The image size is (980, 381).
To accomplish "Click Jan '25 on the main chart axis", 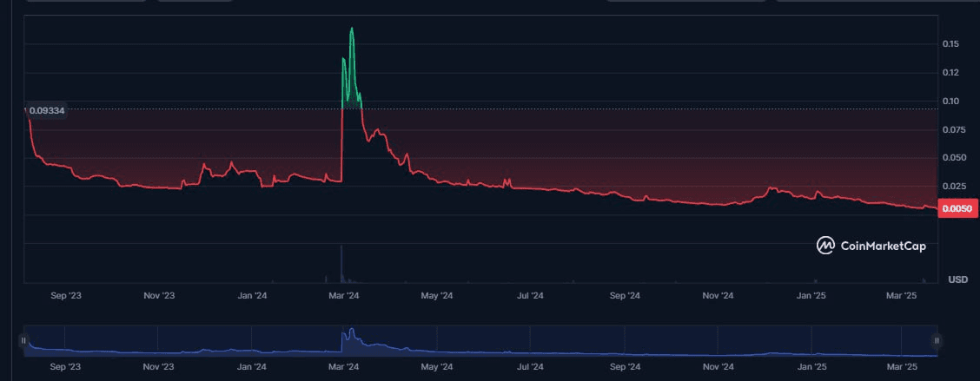I will pyautogui.click(x=811, y=295).
